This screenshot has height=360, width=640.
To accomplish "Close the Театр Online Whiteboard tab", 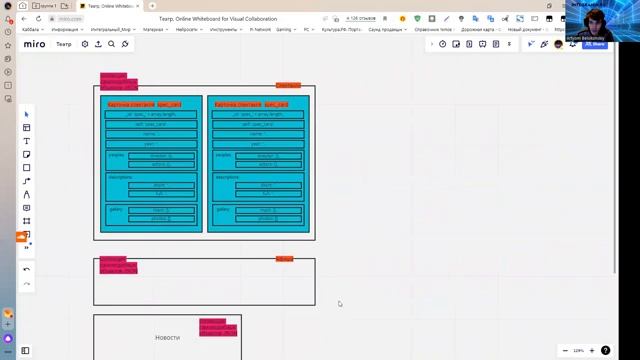I will [138, 6].
